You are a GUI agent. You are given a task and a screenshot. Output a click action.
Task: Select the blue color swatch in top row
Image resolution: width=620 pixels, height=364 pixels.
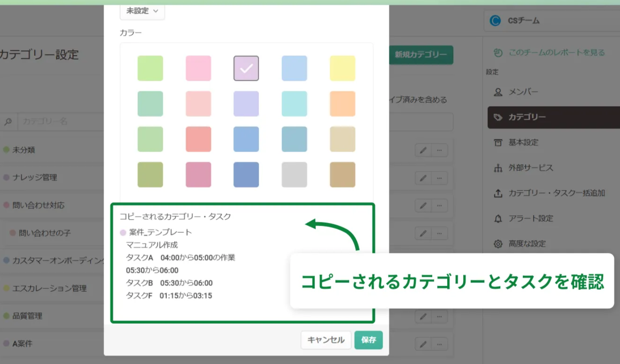point(294,68)
